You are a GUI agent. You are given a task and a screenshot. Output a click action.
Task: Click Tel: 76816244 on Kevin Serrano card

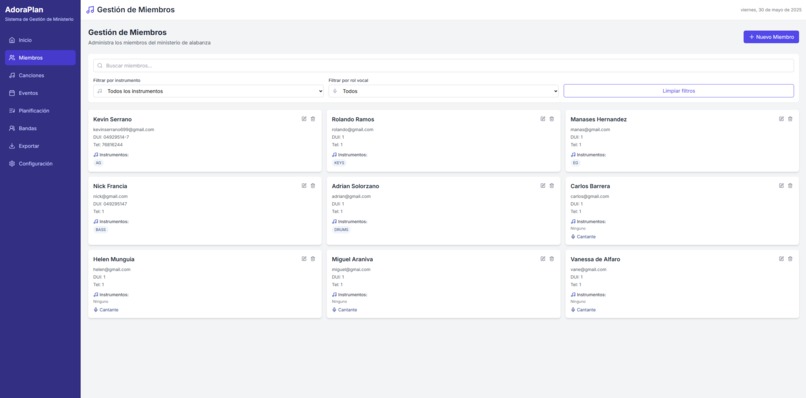click(108, 144)
